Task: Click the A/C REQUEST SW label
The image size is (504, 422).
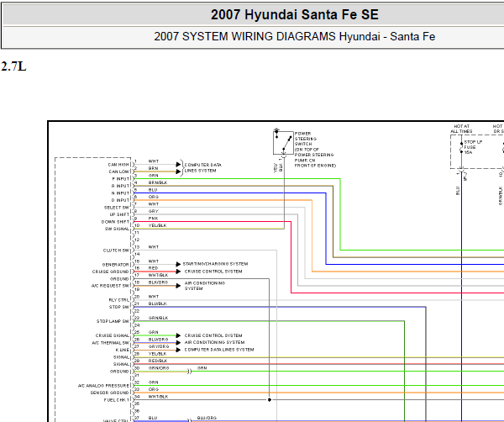Action: (110, 286)
